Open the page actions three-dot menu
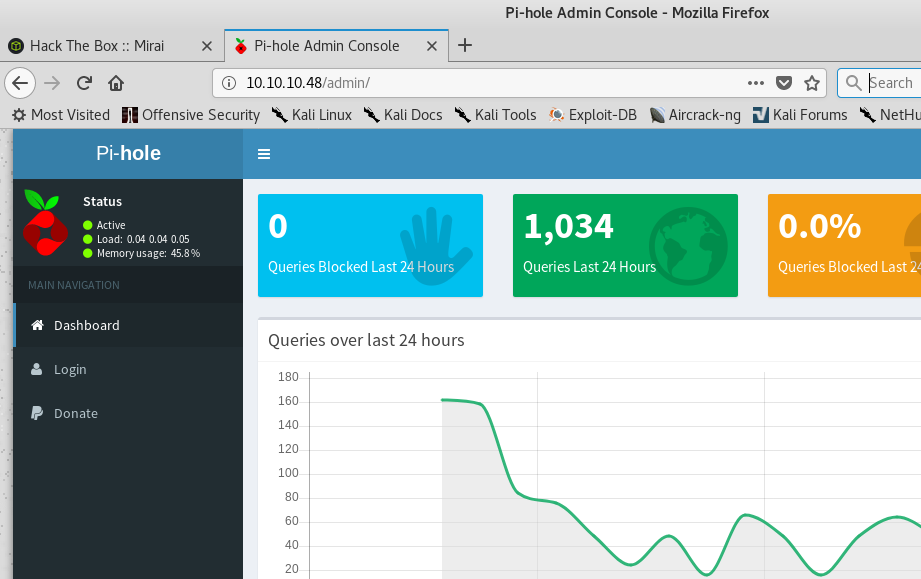The height and width of the screenshot is (579, 921). [x=756, y=83]
